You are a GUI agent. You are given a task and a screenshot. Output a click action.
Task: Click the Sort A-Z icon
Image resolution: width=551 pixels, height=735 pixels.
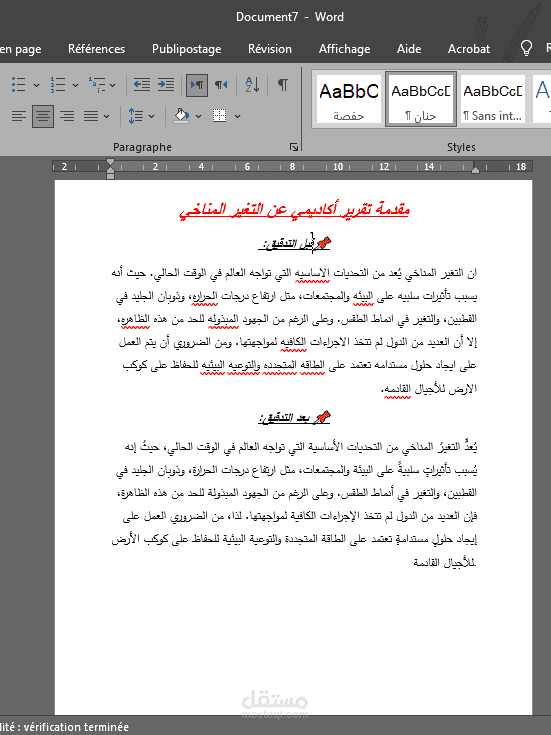click(x=252, y=85)
